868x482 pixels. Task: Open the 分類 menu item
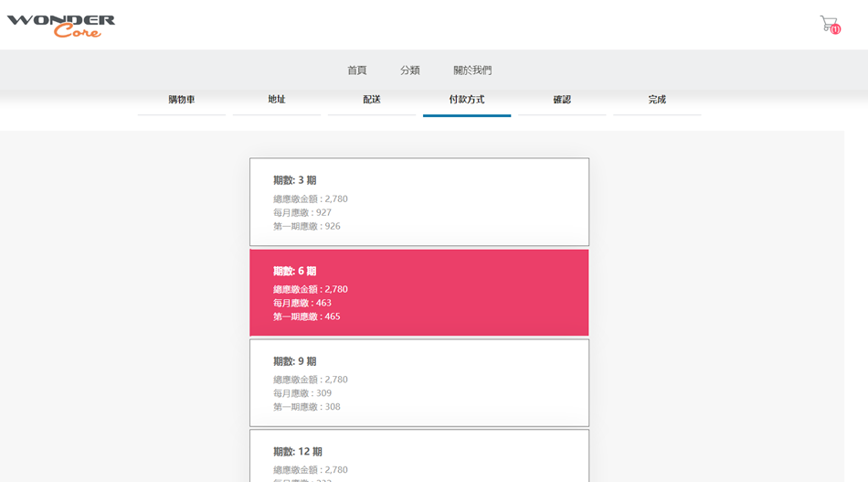pos(410,70)
